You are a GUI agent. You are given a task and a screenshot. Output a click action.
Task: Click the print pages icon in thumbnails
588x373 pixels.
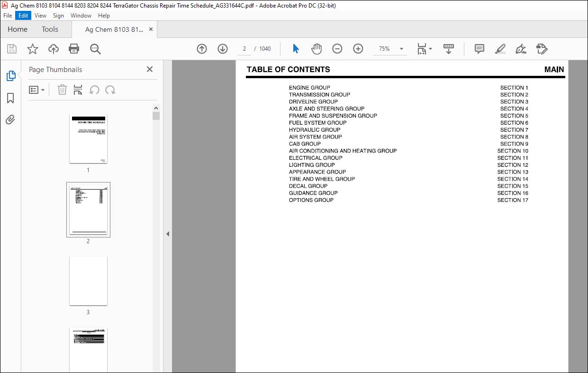78,90
